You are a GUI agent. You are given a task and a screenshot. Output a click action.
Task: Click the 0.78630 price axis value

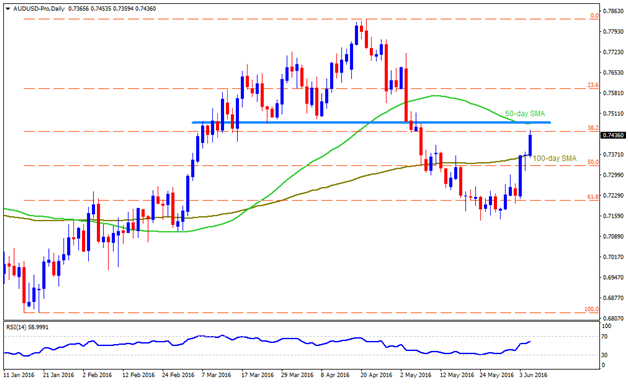point(614,11)
